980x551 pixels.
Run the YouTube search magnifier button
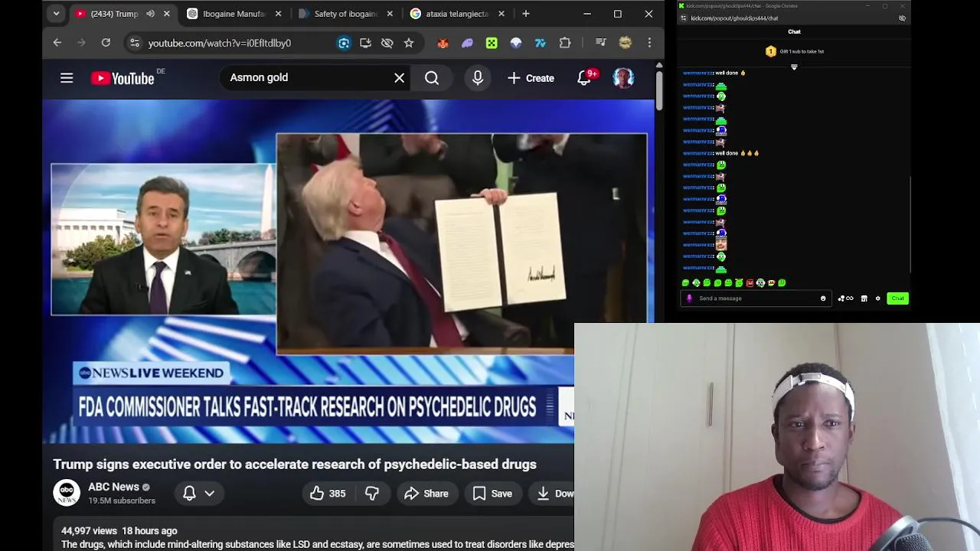click(432, 78)
